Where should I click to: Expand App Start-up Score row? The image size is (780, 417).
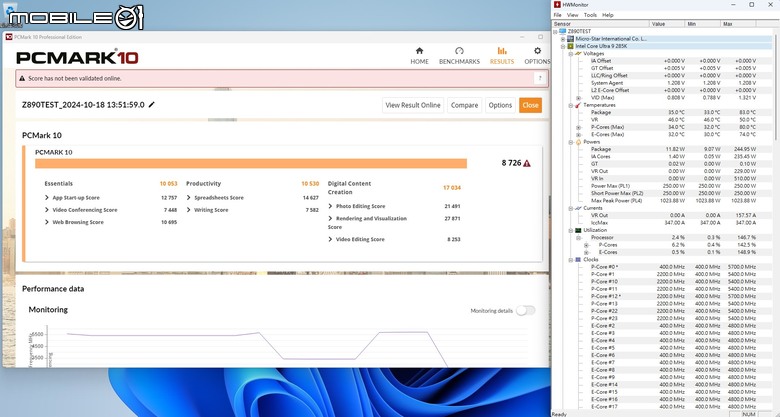pyautogui.click(x=47, y=198)
